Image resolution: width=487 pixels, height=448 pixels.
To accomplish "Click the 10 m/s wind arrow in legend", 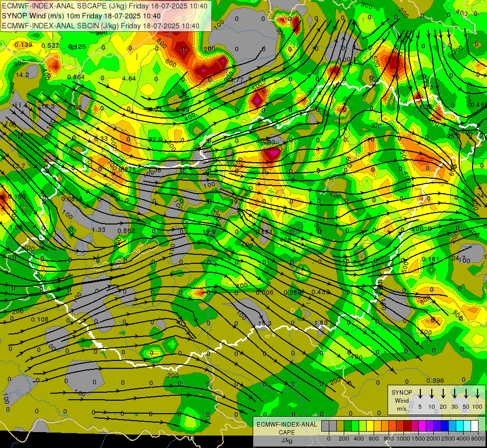I will pos(432,393).
